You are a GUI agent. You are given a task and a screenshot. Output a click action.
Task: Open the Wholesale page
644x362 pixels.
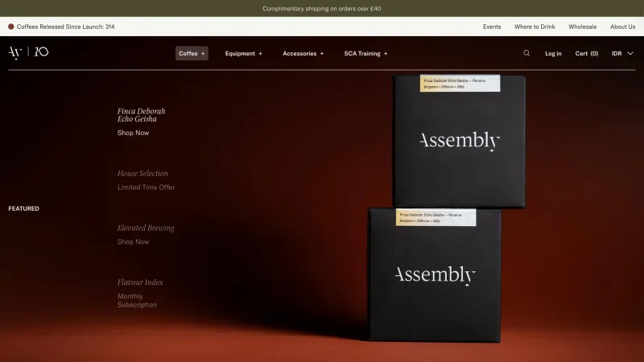(x=582, y=27)
